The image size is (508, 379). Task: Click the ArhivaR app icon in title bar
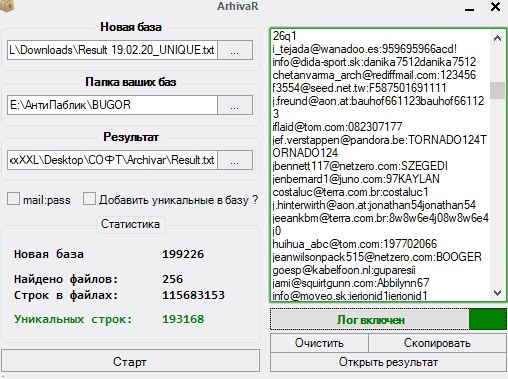pyautogui.click(x=7, y=5)
